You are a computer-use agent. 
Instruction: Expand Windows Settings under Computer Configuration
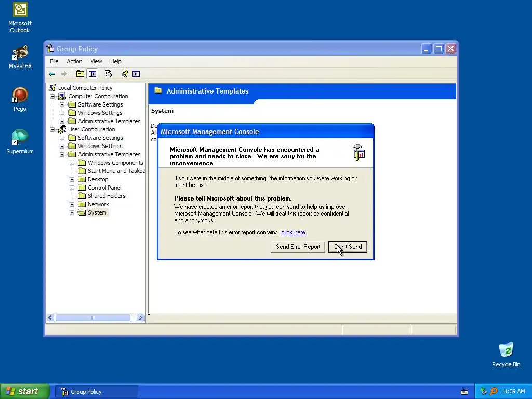click(62, 113)
